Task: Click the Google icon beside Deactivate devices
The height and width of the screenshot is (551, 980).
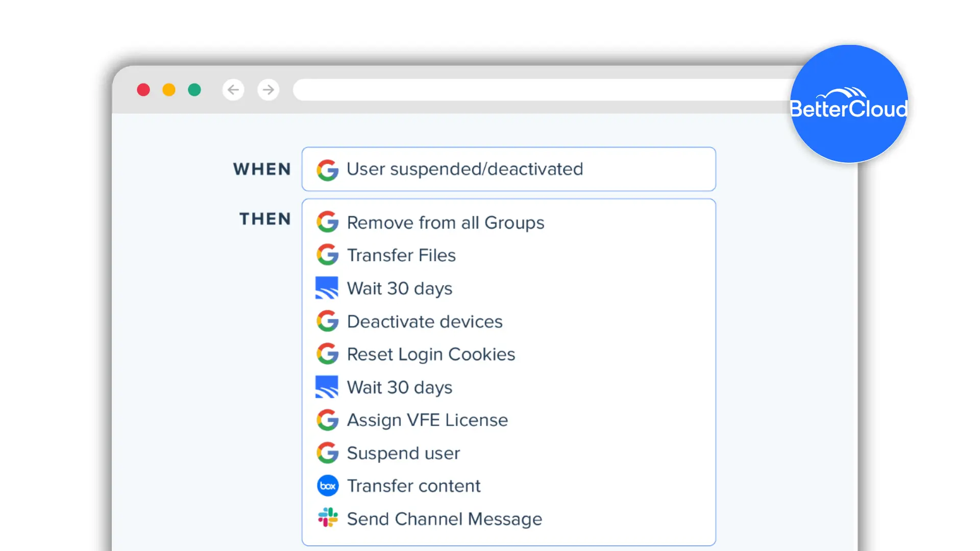Action: click(327, 321)
